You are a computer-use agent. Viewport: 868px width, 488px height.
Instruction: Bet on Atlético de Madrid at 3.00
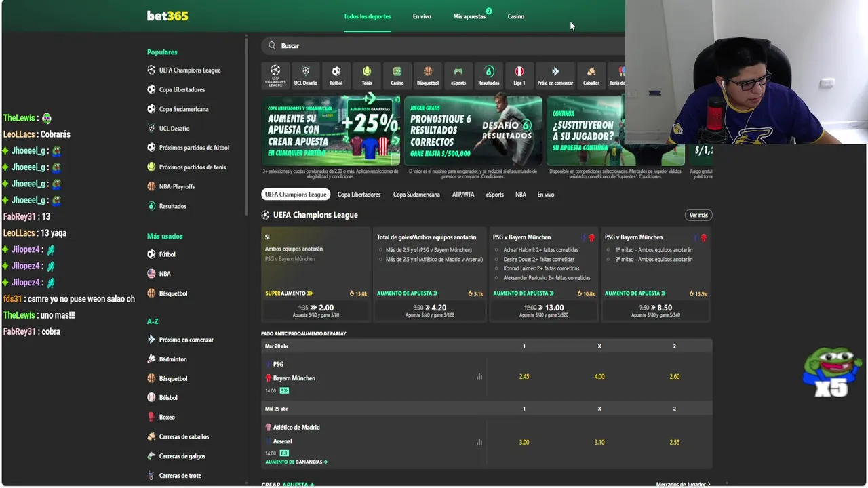pos(524,442)
